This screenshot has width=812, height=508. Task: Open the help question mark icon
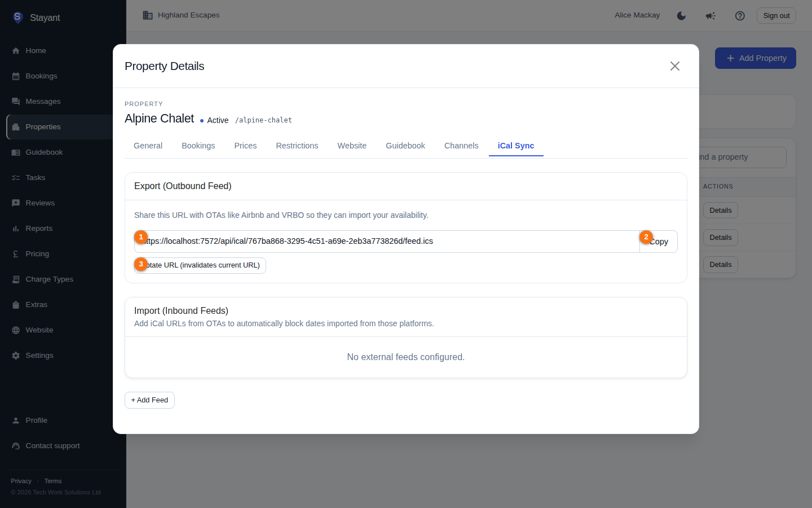tap(740, 16)
